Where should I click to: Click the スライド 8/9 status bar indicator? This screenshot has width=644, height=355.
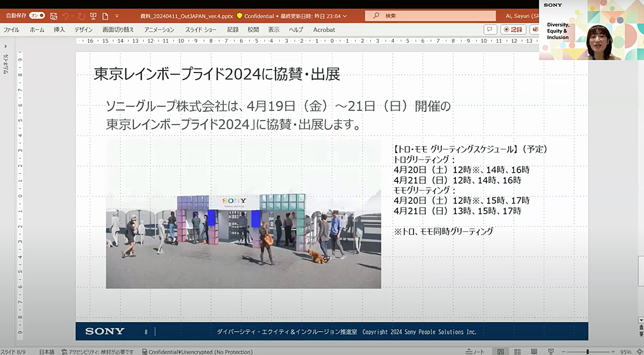(14, 351)
